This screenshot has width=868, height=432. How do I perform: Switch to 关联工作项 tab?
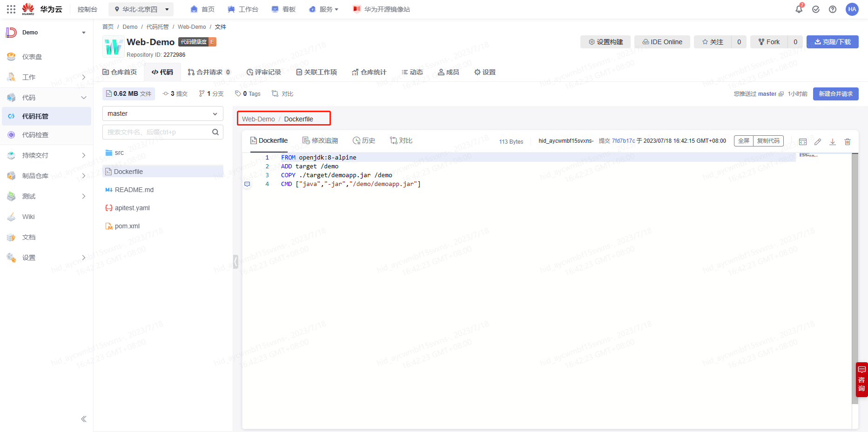click(316, 72)
